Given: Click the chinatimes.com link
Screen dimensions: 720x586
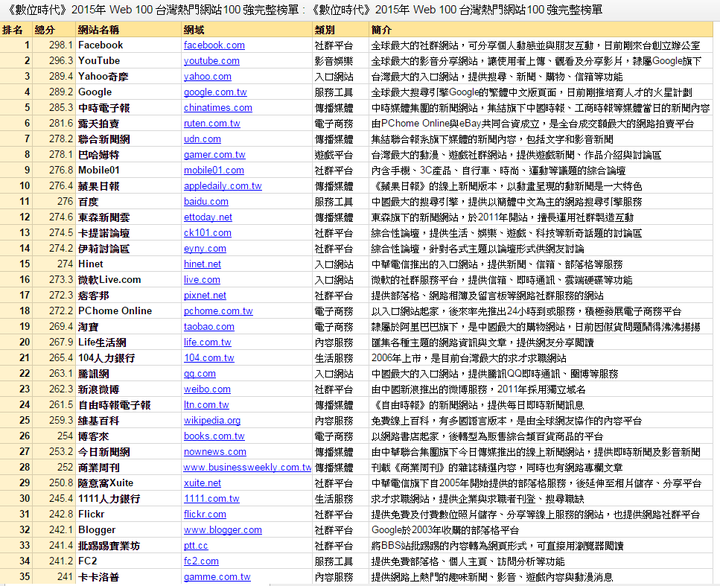Looking at the screenshot, I should [218, 107].
